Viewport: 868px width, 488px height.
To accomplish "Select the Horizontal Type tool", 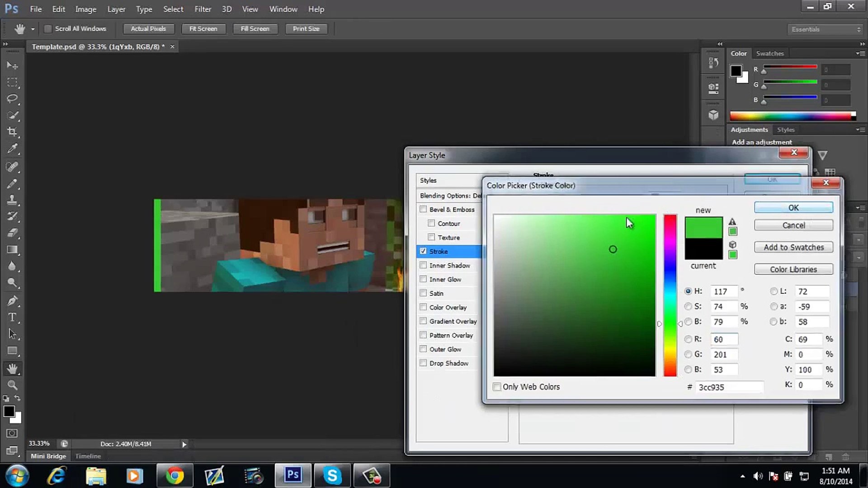I will coord(12,317).
